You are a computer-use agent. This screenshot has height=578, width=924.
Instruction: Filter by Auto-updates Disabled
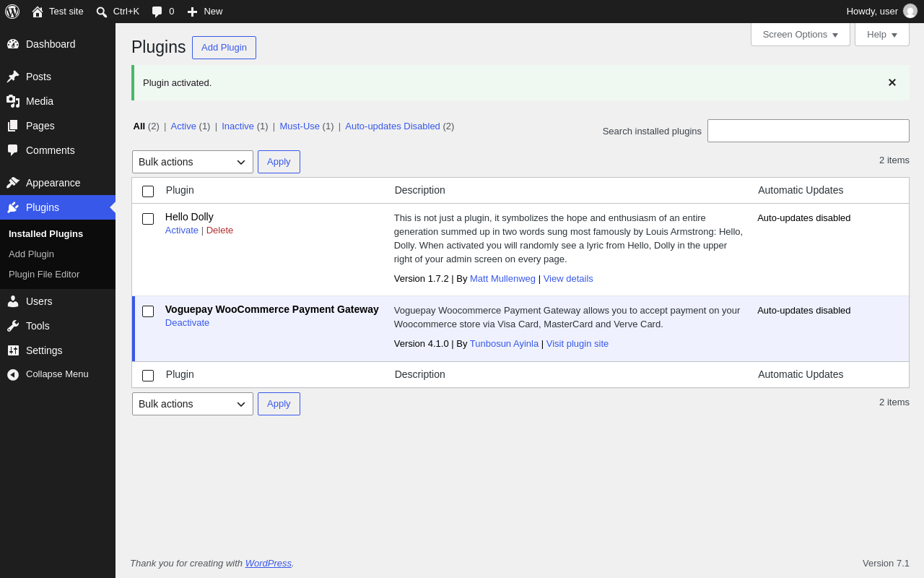click(393, 126)
